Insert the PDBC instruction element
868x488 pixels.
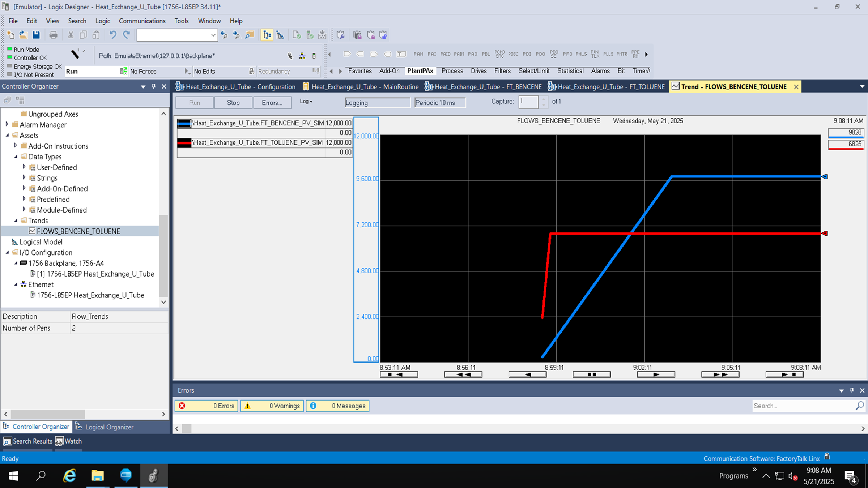(513, 54)
